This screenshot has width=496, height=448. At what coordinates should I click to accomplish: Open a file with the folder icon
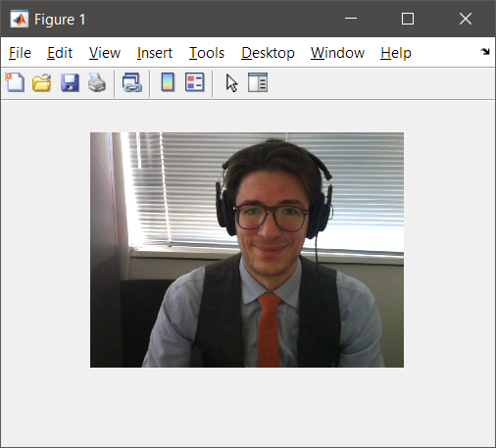[x=42, y=82]
